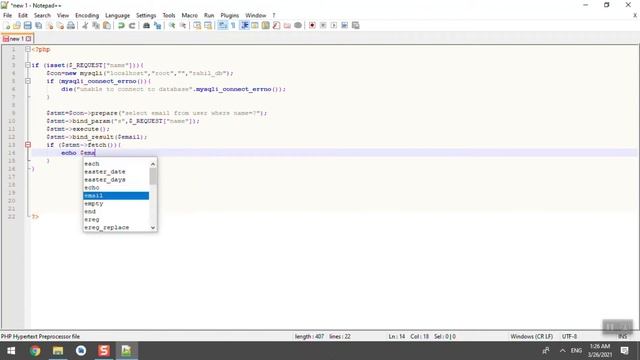Click the autocomplete list scrollbar thumb
Image resolution: width=640 pixels, height=360 pixels.
pos(153,176)
